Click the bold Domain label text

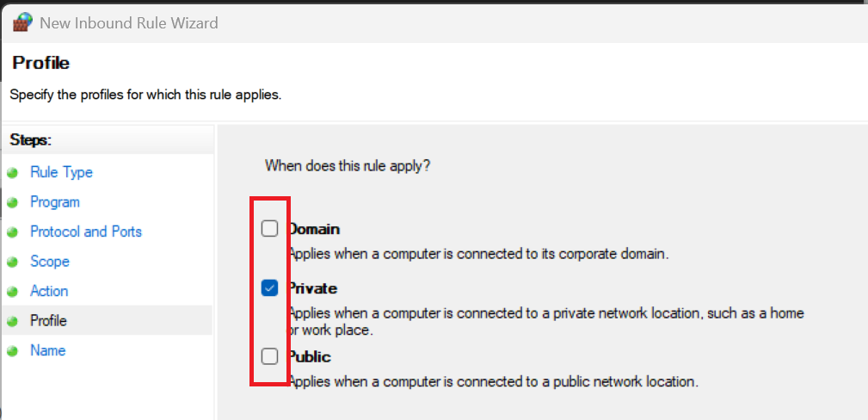pos(315,229)
